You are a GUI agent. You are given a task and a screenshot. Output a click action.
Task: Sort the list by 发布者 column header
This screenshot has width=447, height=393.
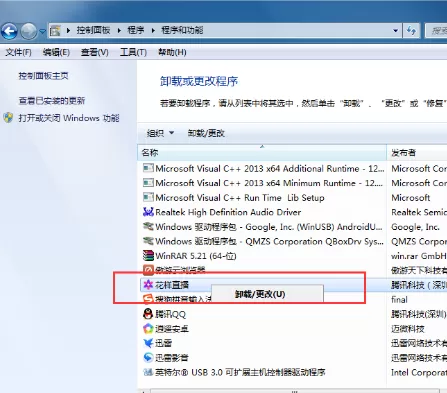pyautogui.click(x=417, y=153)
